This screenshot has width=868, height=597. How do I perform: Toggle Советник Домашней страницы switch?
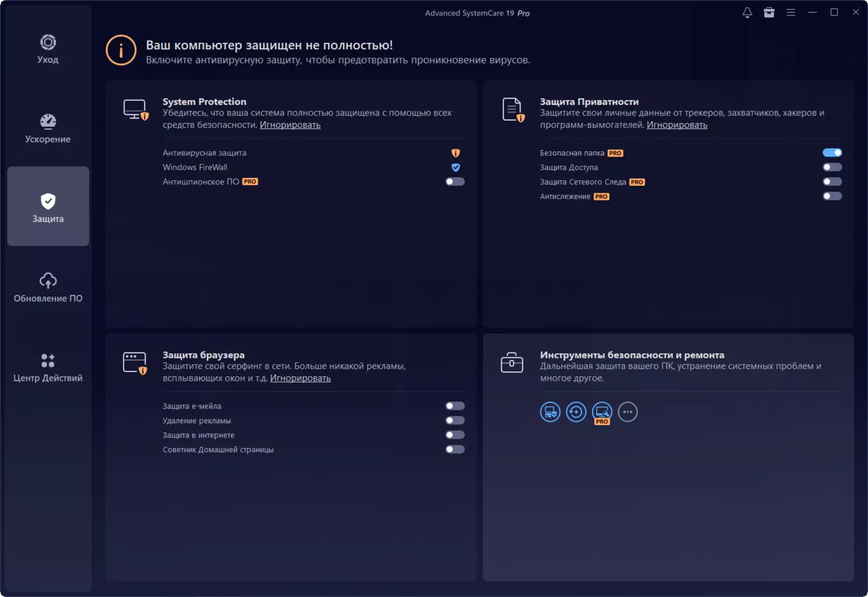(x=455, y=450)
